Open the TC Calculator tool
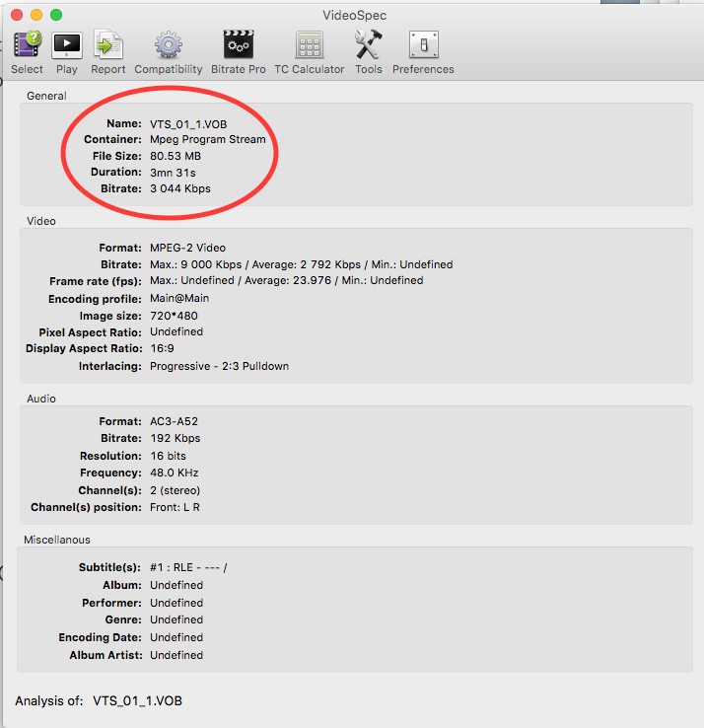The image size is (704, 728). click(x=309, y=45)
